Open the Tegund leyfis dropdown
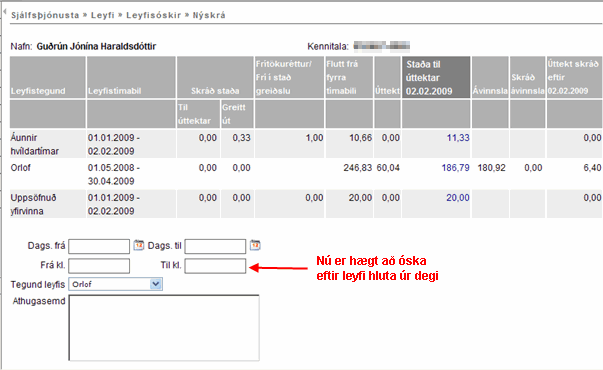Viewport: 603px width, 370px height. tap(156, 284)
